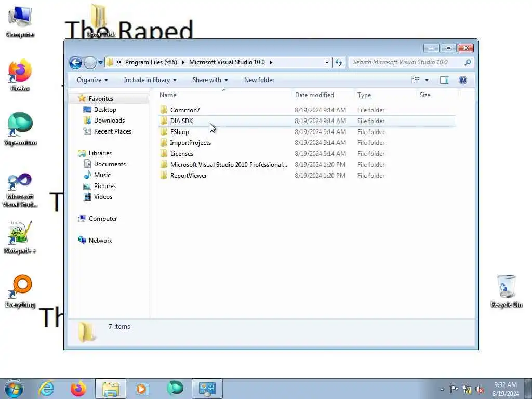The height and width of the screenshot is (399, 532).
Task: Click the Action Center flag tray icon
Action: [x=454, y=389]
